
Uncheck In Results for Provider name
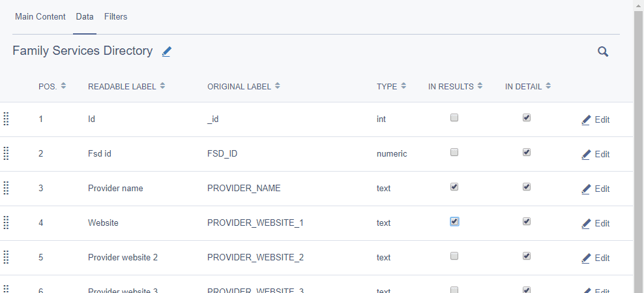tap(454, 187)
